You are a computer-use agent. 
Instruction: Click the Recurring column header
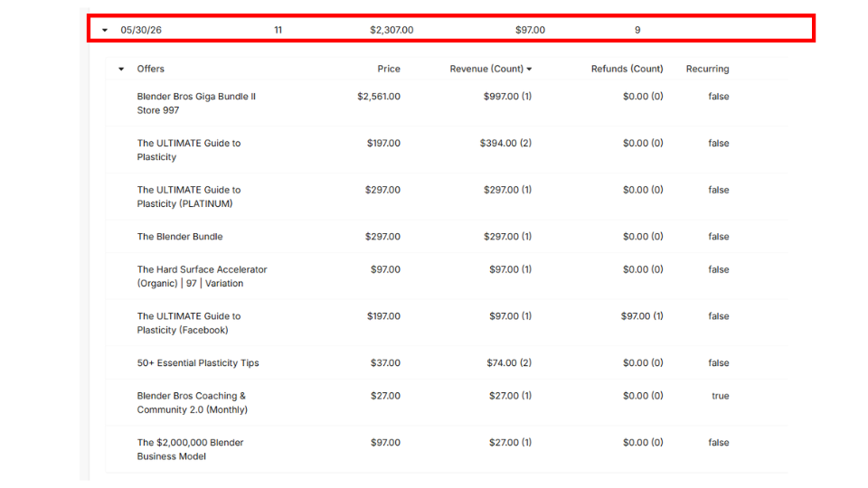[x=707, y=69]
